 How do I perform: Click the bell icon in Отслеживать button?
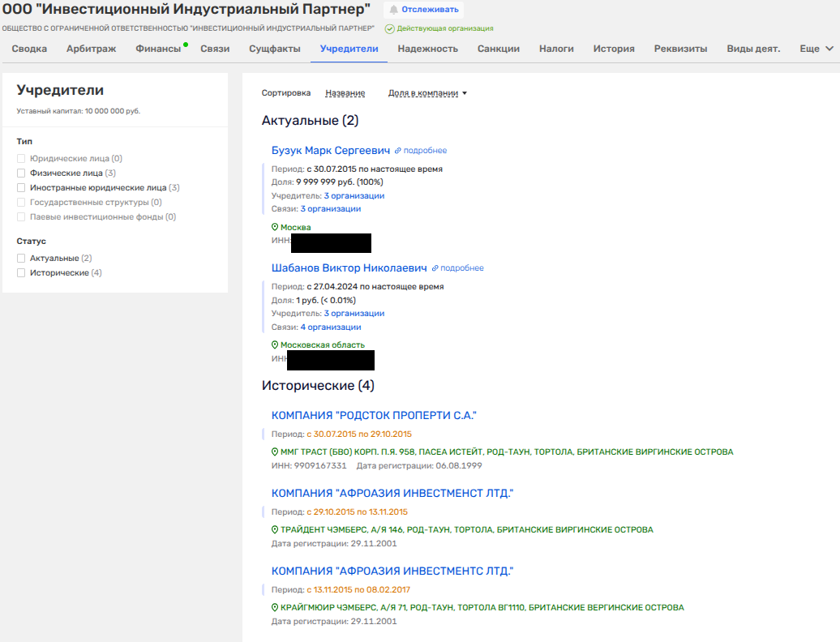394,10
